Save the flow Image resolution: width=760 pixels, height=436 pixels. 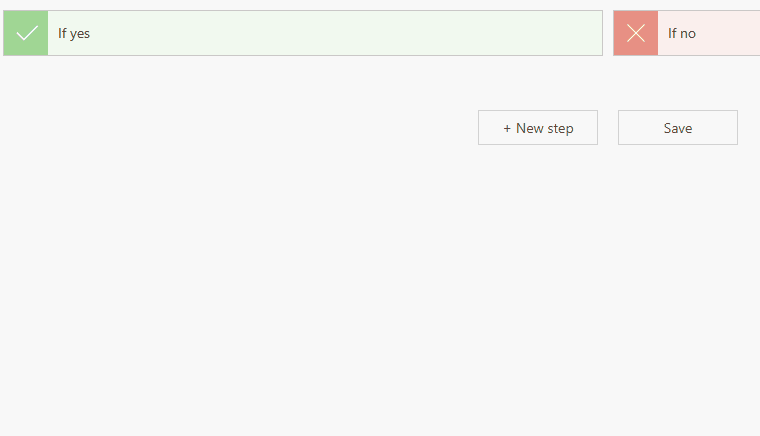click(678, 128)
